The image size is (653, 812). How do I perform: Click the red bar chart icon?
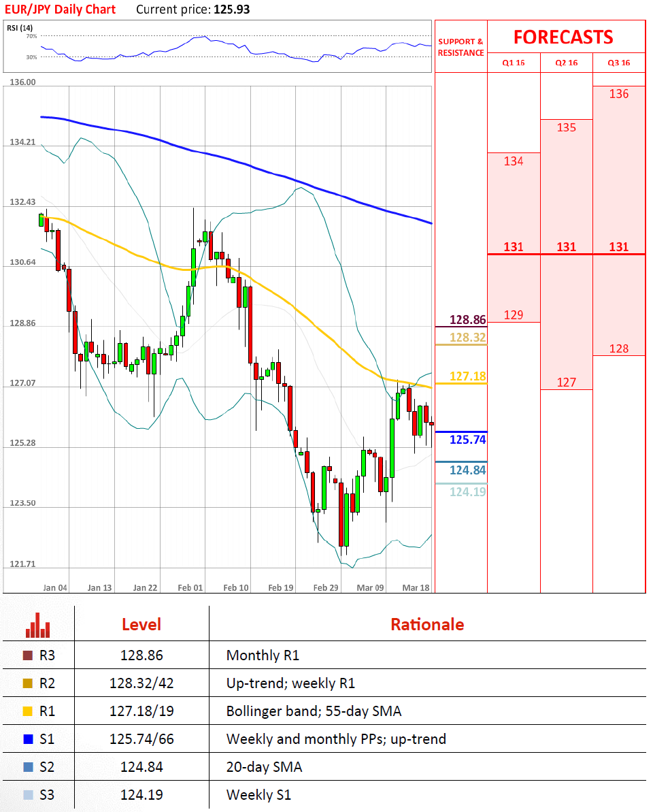tap(38, 625)
